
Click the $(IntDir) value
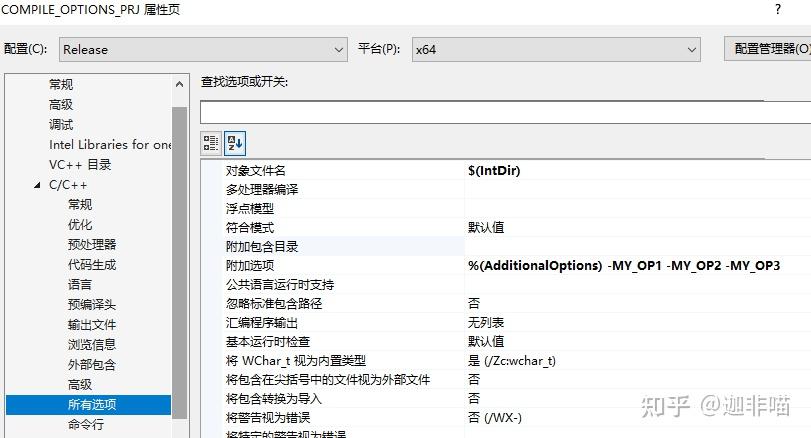[x=494, y=171]
